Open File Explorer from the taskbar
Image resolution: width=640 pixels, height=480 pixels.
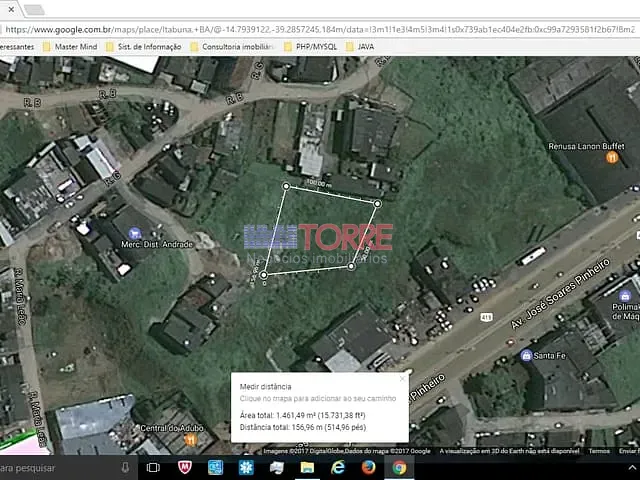(x=307, y=468)
